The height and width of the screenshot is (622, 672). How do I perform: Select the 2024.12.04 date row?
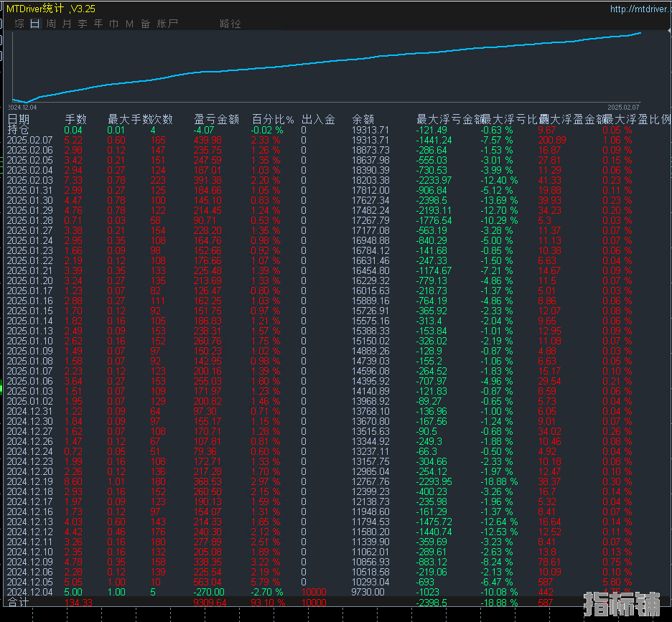click(x=29, y=592)
